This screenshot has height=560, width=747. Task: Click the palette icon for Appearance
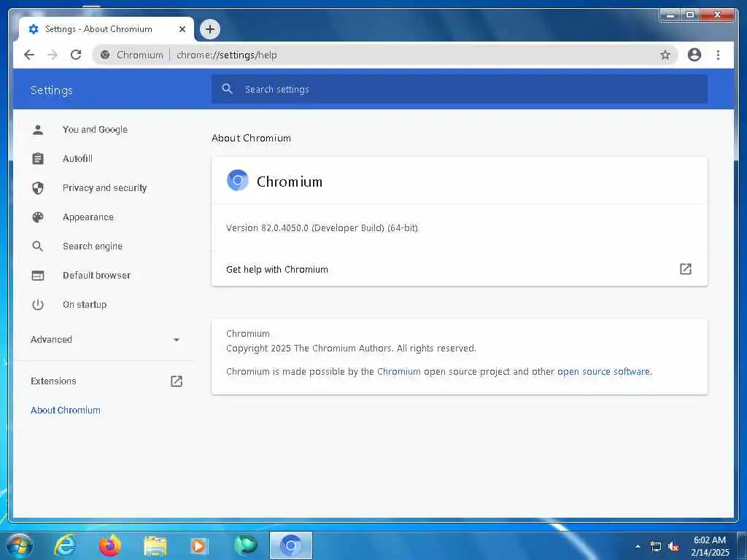38,217
